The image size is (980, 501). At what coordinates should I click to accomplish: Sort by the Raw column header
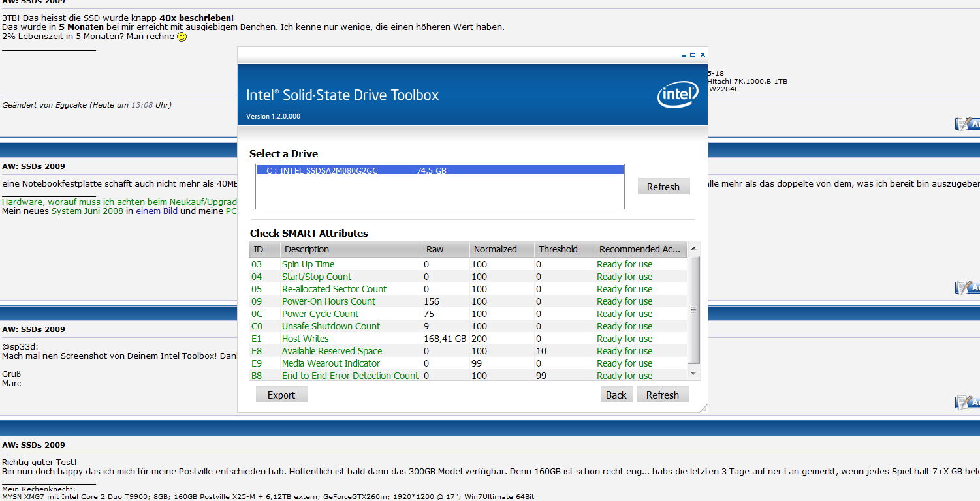coord(446,249)
